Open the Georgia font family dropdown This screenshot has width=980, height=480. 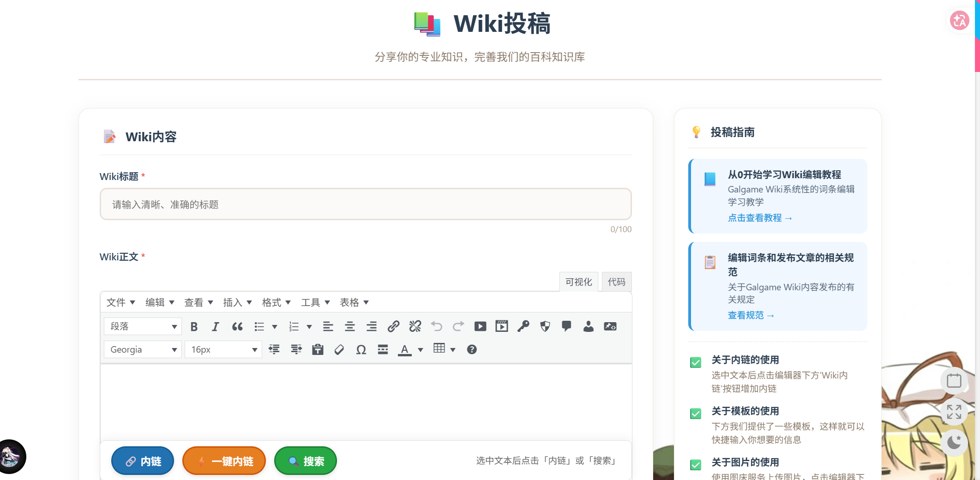tap(143, 350)
